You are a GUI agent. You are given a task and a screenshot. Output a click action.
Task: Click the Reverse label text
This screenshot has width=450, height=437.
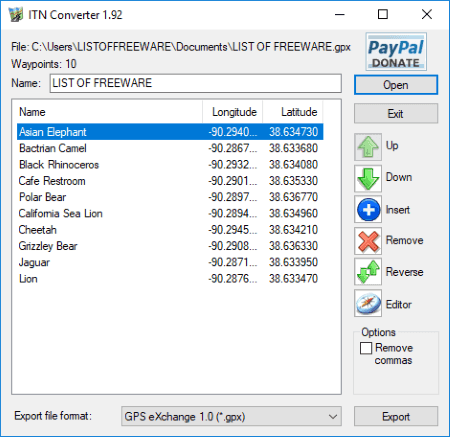coord(405,272)
